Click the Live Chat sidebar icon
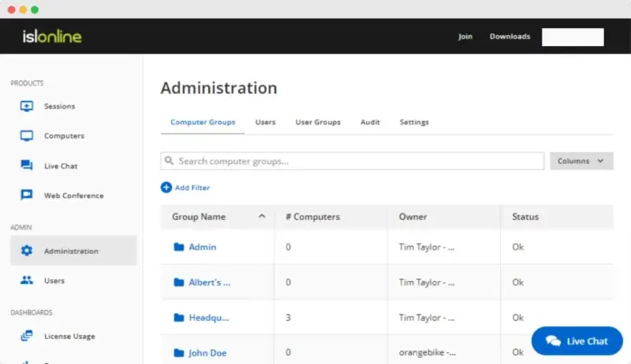This screenshot has width=631, height=364. pyautogui.click(x=27, y=166)
